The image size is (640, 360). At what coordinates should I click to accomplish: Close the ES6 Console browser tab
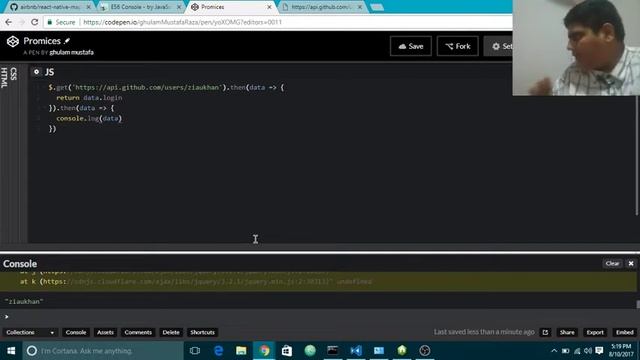(x=179, y=7)
